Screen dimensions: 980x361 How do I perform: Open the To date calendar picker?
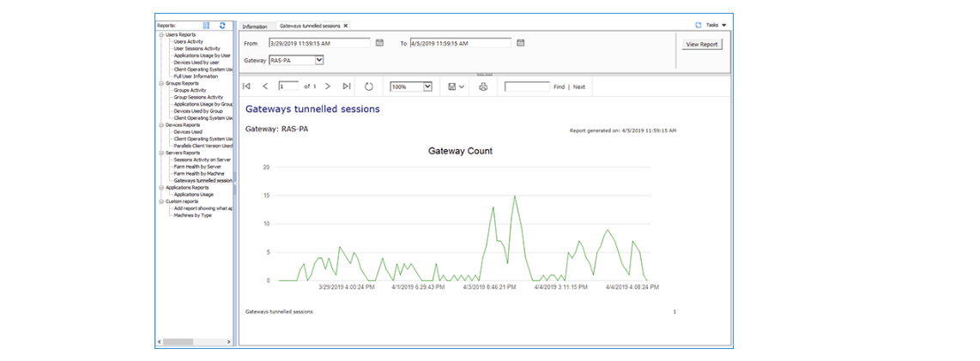(x=521, y=43)
